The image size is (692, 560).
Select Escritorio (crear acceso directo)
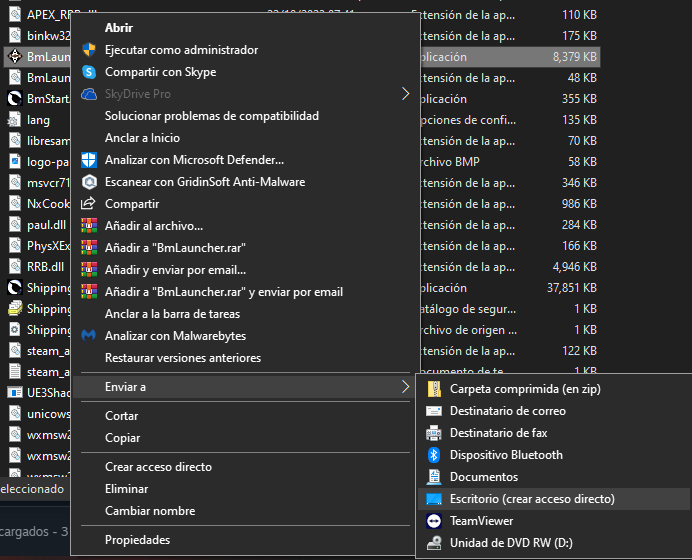[x=532, y=499]
